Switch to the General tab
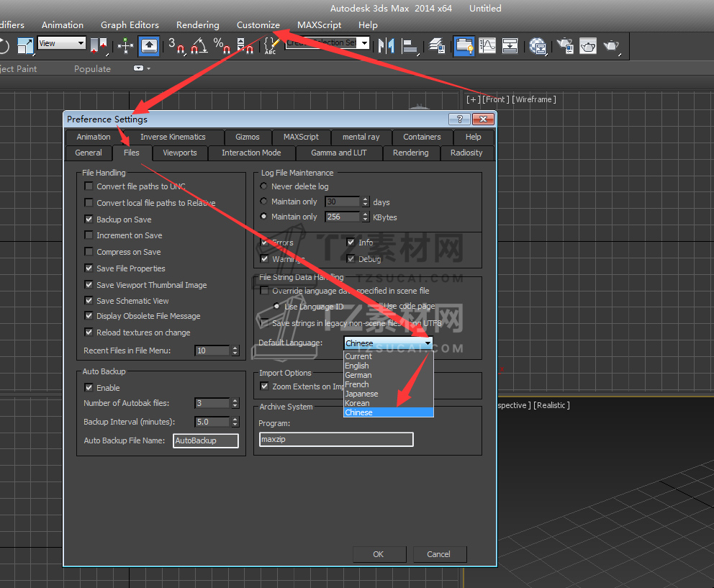 [89, 153]
